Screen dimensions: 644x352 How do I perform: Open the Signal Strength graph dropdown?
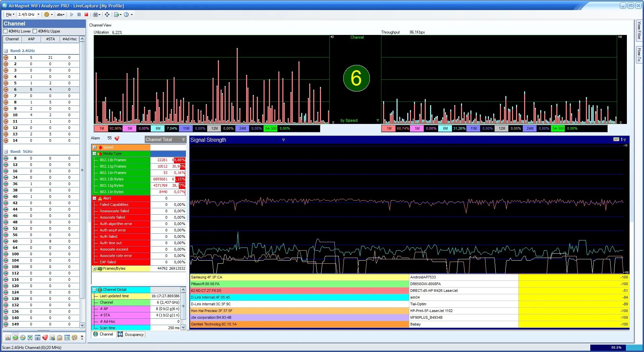(x=283, y=140)
